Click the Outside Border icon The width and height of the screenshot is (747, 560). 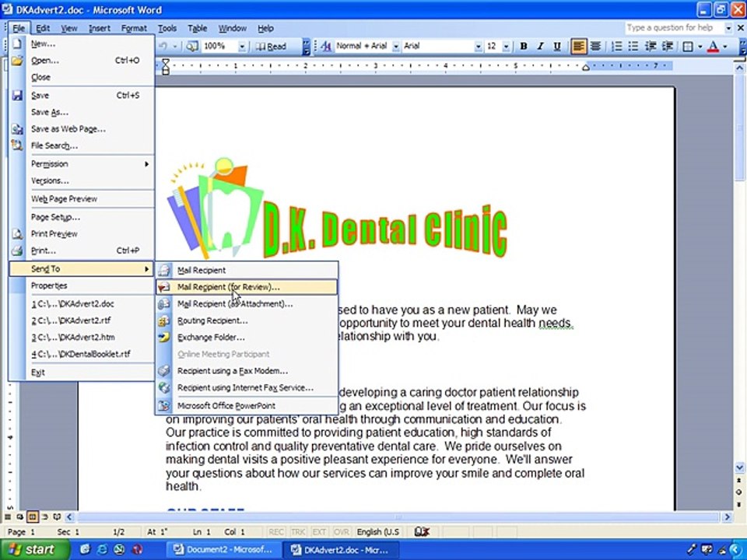tap(688, 46)
